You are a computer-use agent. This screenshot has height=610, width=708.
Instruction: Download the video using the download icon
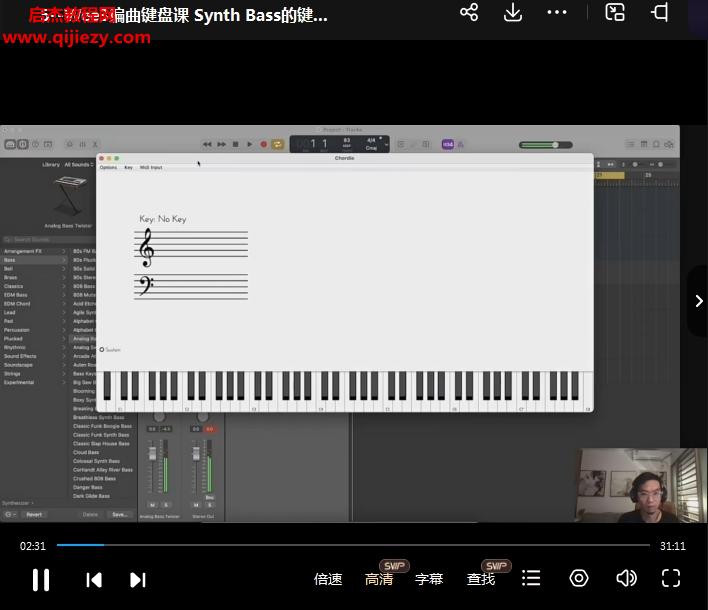[512, 12]
